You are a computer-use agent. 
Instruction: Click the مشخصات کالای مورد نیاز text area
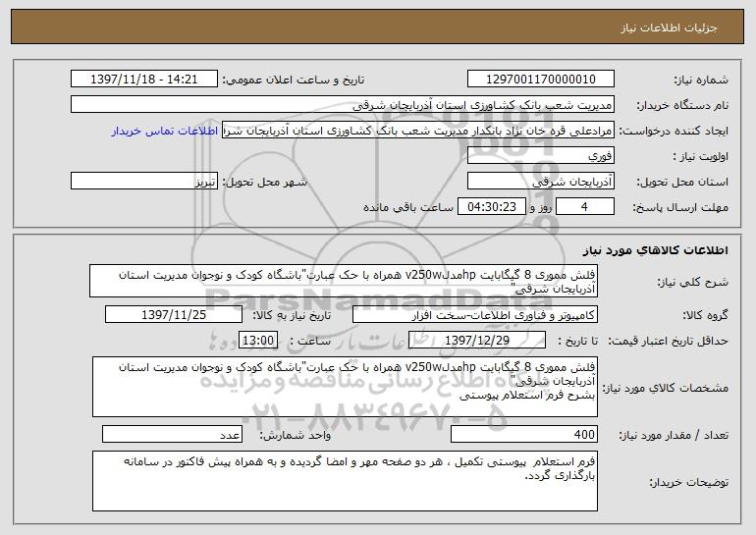pyautogui.click(x=345, y=387)
